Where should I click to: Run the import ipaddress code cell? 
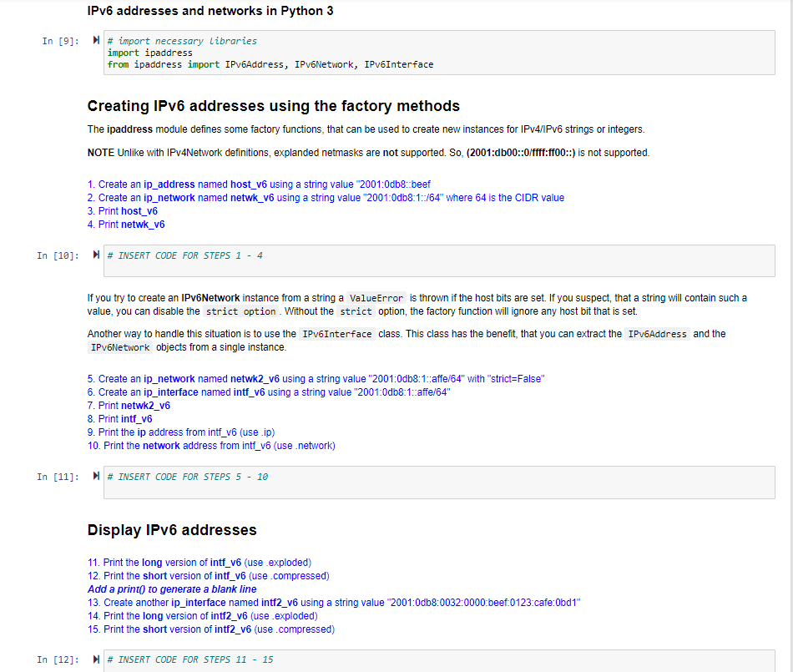pyautogui.click(x=96, y=40)
